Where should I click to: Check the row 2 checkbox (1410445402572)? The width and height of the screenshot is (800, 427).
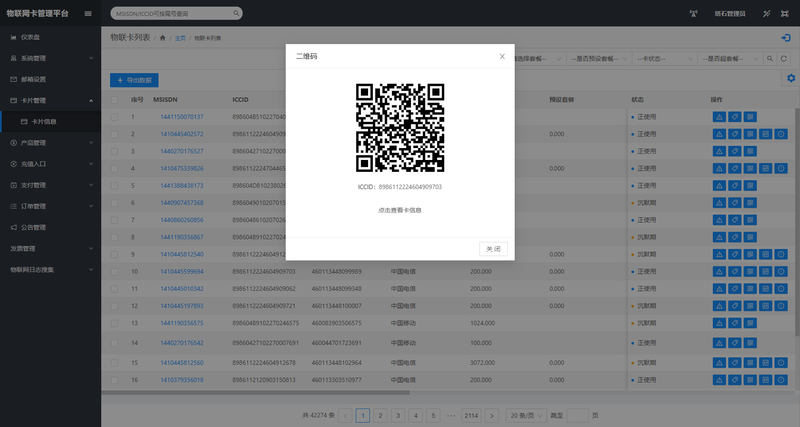coord(114,134)
